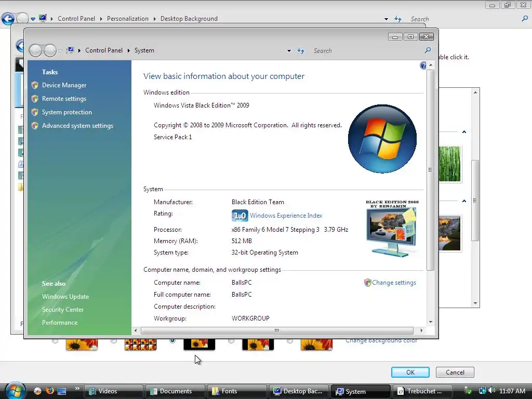Open recent pages dropdown in System window

tap(60, 50)
